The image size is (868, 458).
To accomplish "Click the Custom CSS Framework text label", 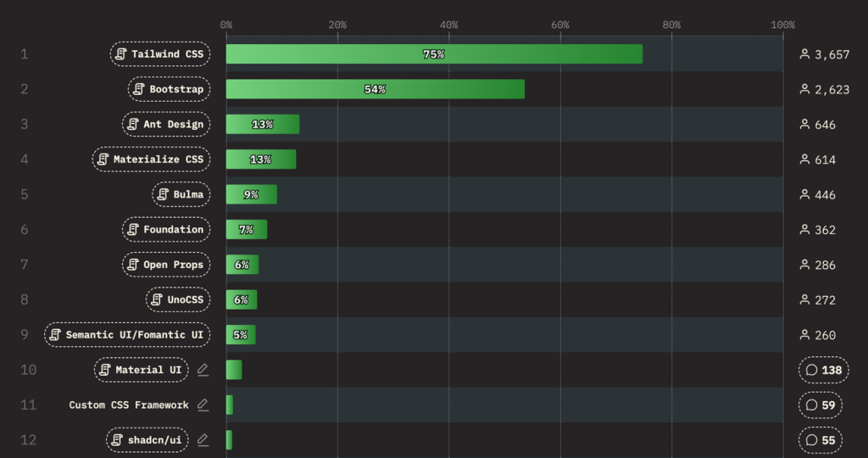I will pos(129,405).
